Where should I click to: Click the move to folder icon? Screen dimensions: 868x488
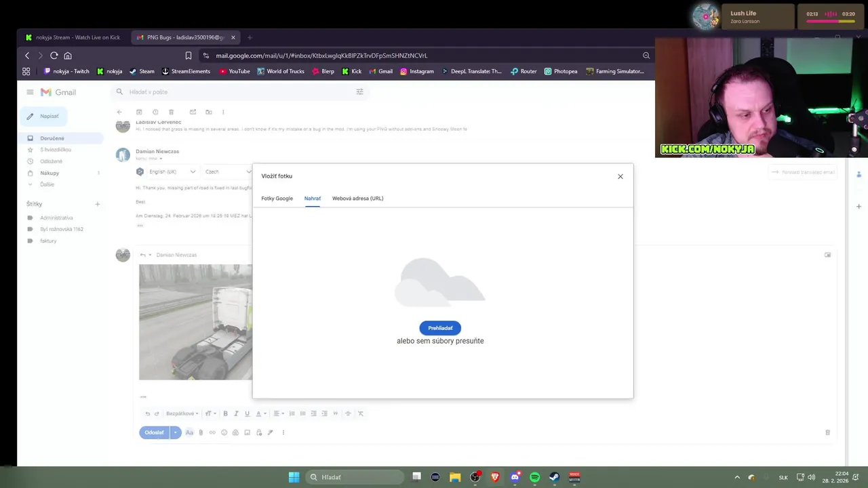pyautogui.click(x=209, y=112)
